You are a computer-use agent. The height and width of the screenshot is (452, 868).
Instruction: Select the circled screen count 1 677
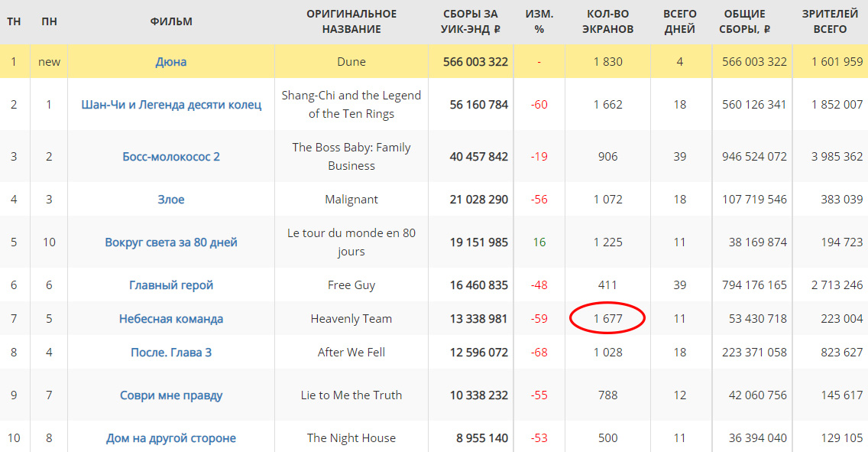(607, 318)
